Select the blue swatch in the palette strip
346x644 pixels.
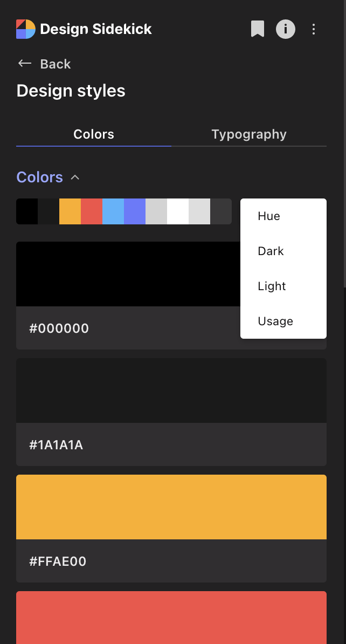(x=113, y=211)
